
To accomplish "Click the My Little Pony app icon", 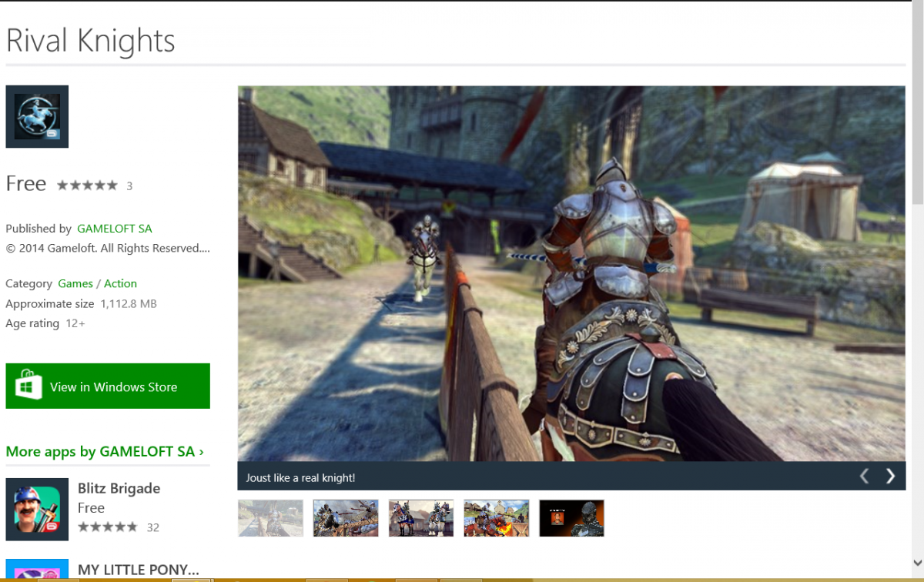I will pyautogui.click(x=37, y=570).
